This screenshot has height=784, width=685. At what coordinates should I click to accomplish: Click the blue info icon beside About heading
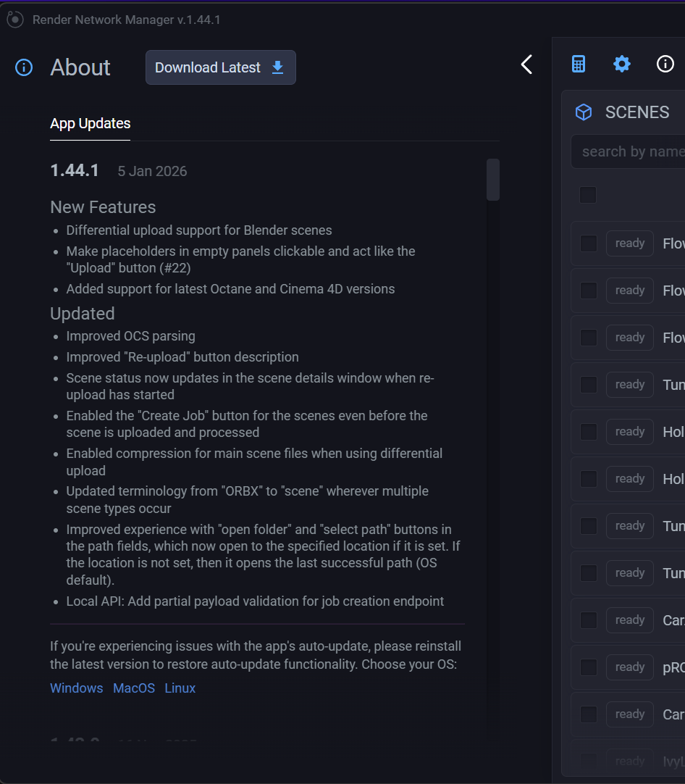tap(24, 68)
